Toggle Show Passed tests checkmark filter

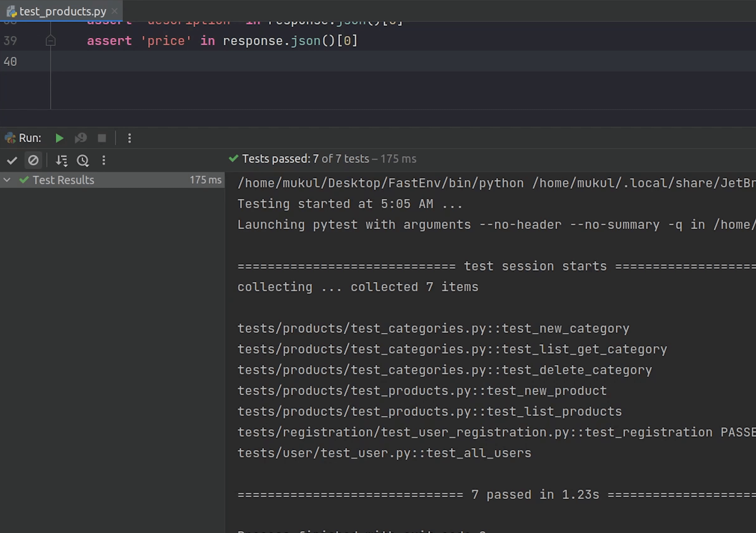pos(12,160)
